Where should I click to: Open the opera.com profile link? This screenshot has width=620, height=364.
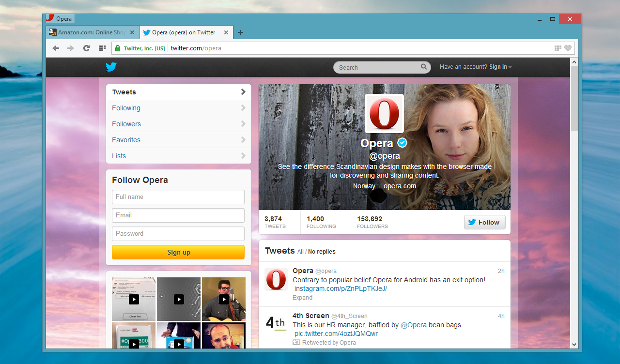(400, 186)
